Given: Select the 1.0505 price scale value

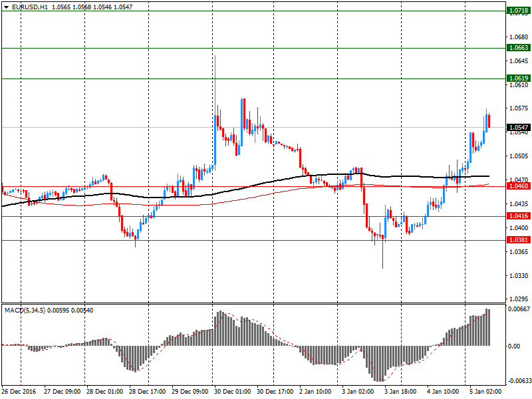Looking at the screenshot, I should pyautogui.click(x=519, y=156).
